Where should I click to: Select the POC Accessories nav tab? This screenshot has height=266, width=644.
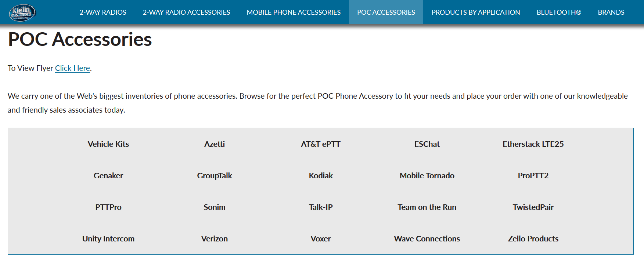(x=386, y=12)
